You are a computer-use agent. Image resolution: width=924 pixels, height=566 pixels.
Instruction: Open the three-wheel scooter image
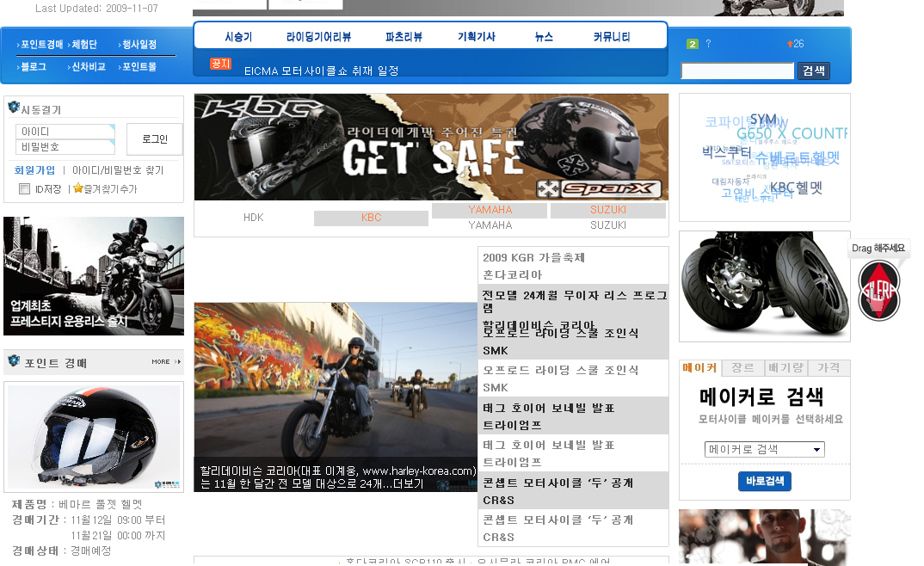coord(764,286)
